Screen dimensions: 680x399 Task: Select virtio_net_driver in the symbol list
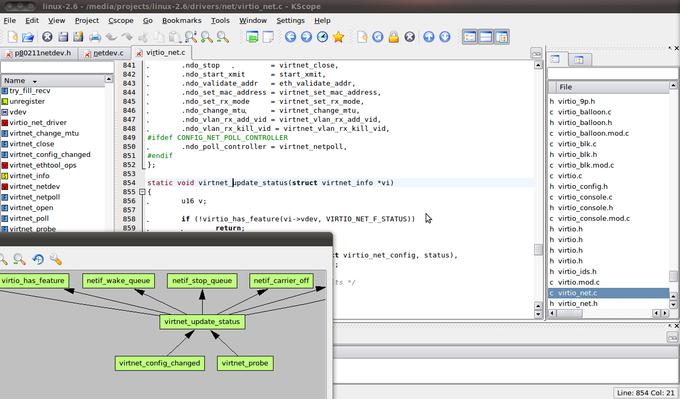click(38, 123)
